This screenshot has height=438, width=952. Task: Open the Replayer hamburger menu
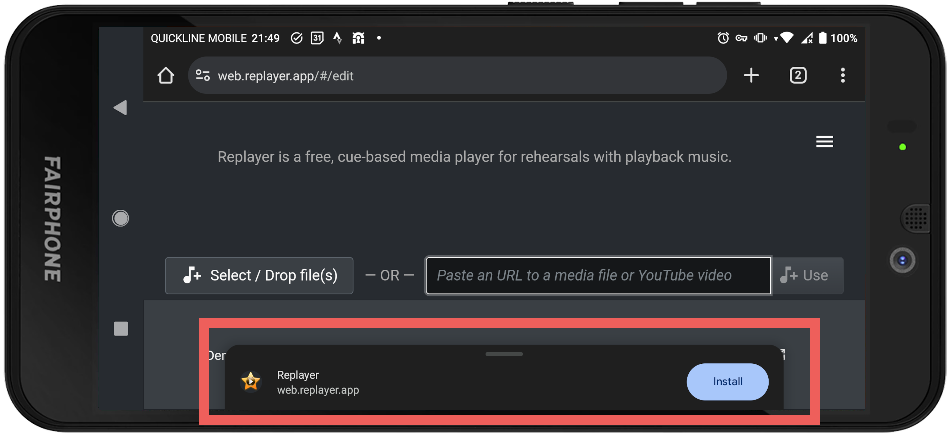(x=824, y=142)
